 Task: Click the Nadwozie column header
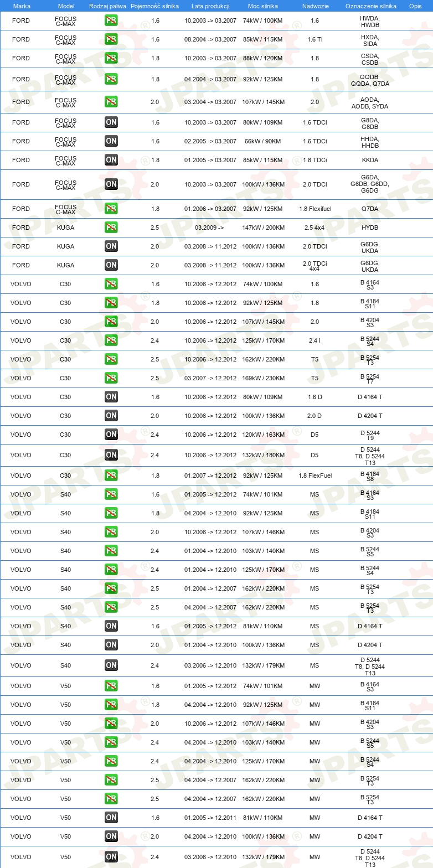coord(315,6)
